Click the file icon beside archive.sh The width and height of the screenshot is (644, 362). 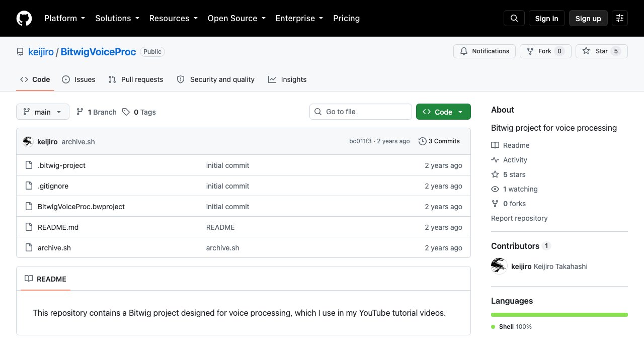[29, 248]
